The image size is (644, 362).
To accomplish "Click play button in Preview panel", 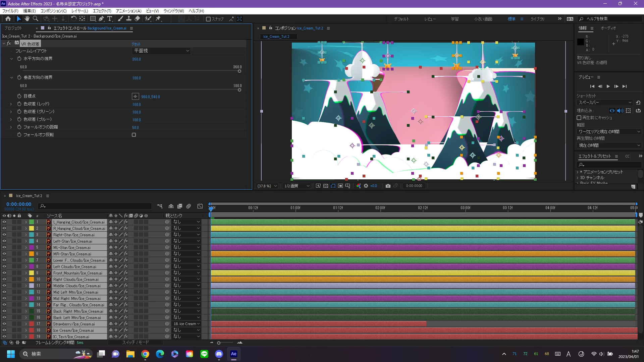I will (608, 86).
